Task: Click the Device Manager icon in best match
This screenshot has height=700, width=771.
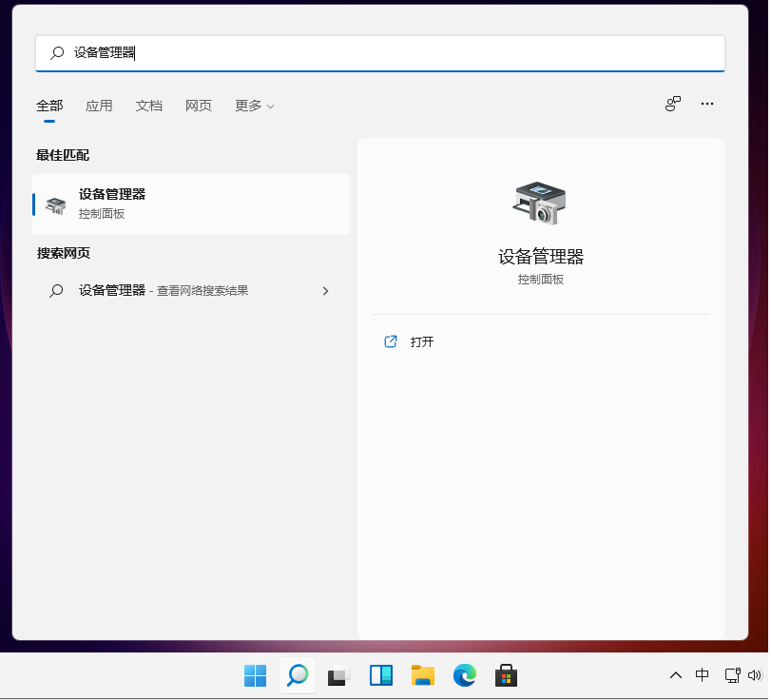Action: coord(54,204)
